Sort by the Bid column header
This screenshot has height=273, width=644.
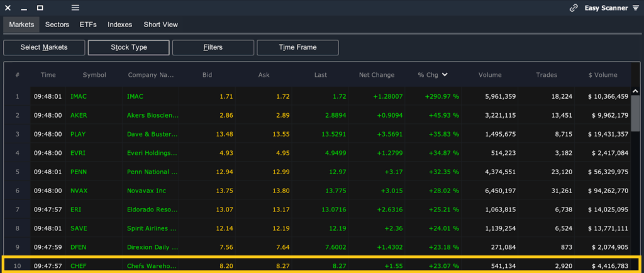208,75
